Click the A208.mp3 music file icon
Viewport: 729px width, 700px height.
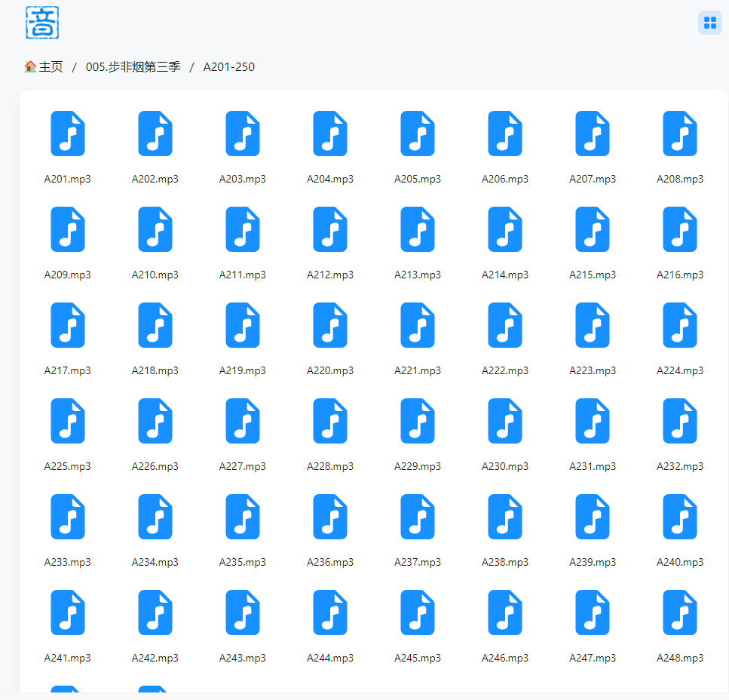680,134
